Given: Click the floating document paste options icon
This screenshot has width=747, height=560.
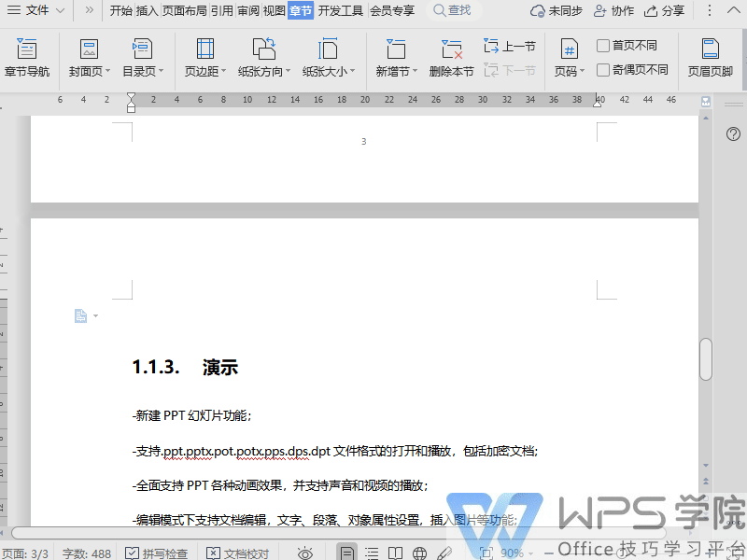Looking at the screenshot, I should pos(81,315).
